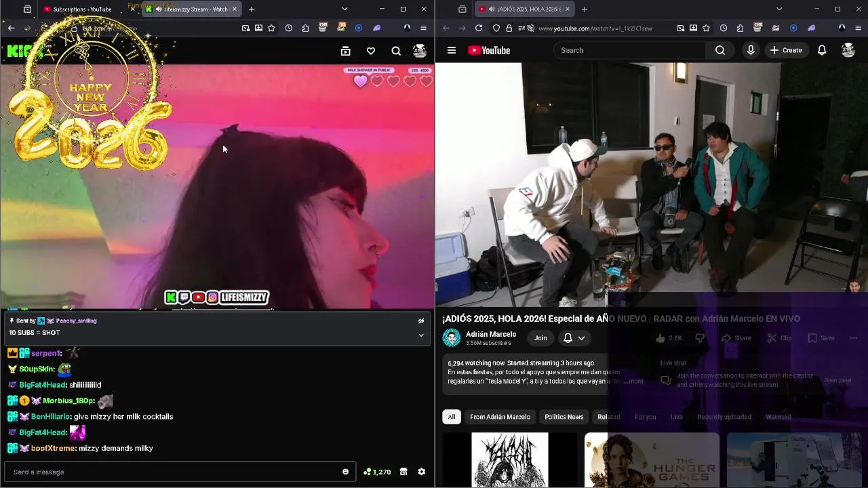The image size is (868, 488).
Task: Click the Join membership button
Action: point(540,338)
